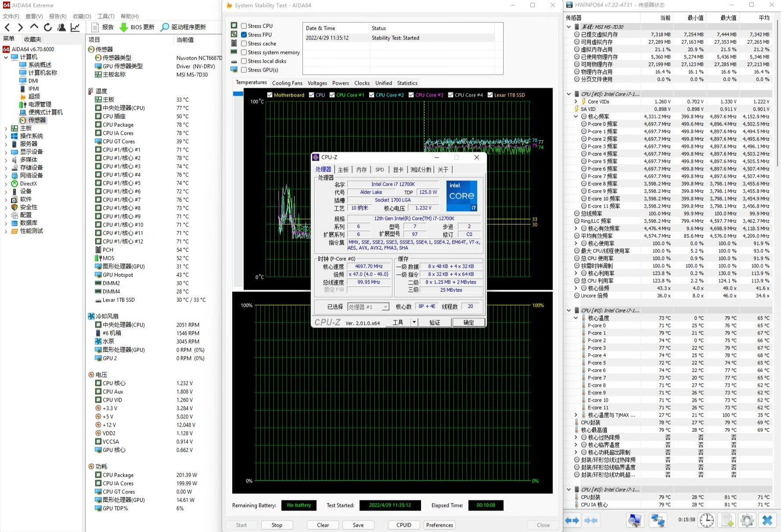
Task: Click 安全性 shield item in AIDA64 tree
Action: 29,207
